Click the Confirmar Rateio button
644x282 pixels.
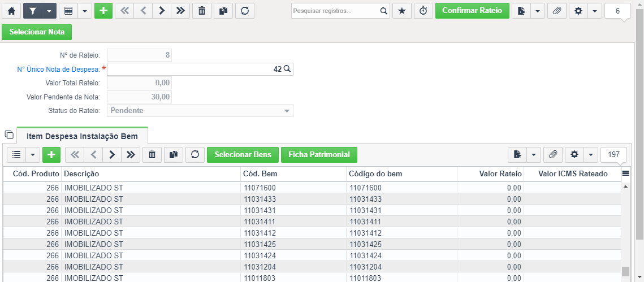click(x=472, y=11)
